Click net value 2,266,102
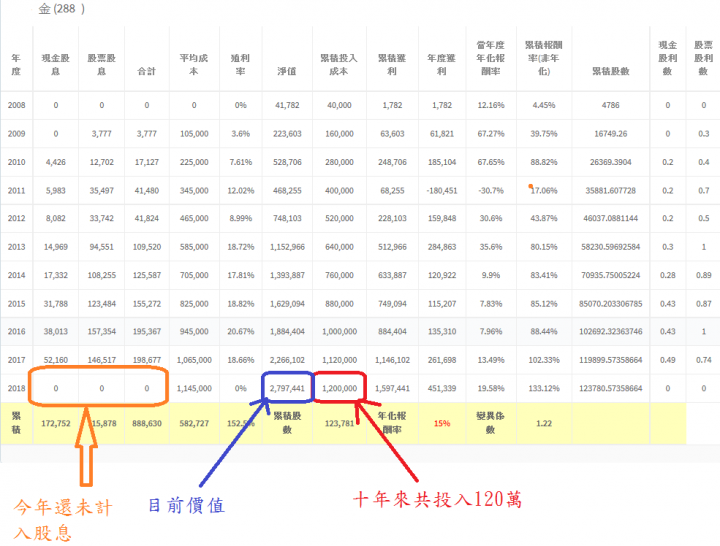 point(287,360)
